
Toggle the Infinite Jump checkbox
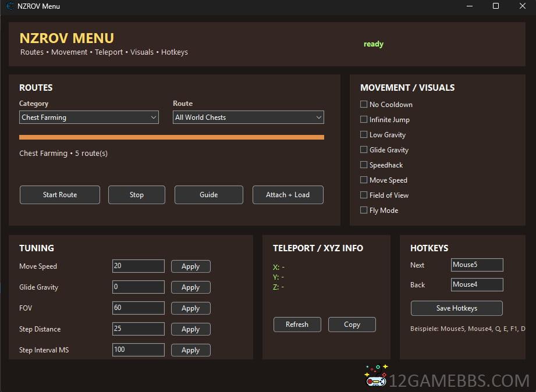(x=364, y=119)
